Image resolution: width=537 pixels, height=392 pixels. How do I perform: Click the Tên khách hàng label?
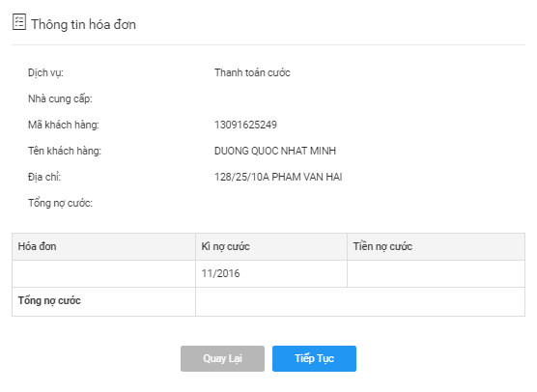tap(65, 151)
